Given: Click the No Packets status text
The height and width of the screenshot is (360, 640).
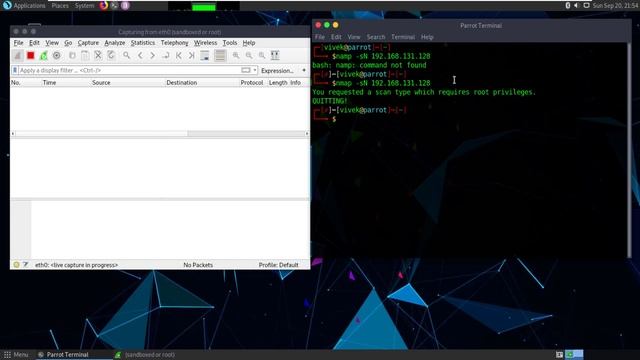Looking at the screenshot, I should pyautogui.click(x=198, y=265).
